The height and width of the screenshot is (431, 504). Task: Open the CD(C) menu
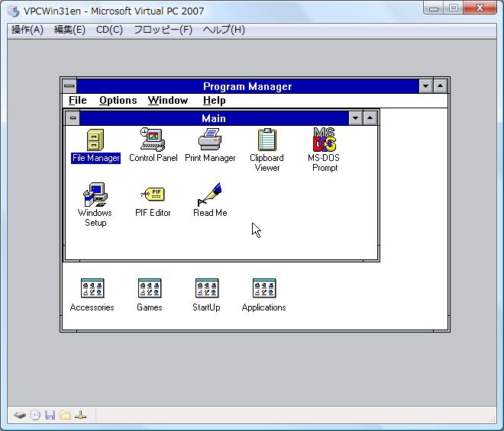[109, 30]
